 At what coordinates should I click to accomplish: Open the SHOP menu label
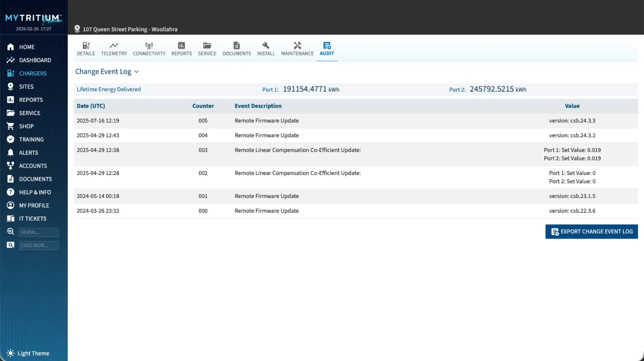pos(26,126)
